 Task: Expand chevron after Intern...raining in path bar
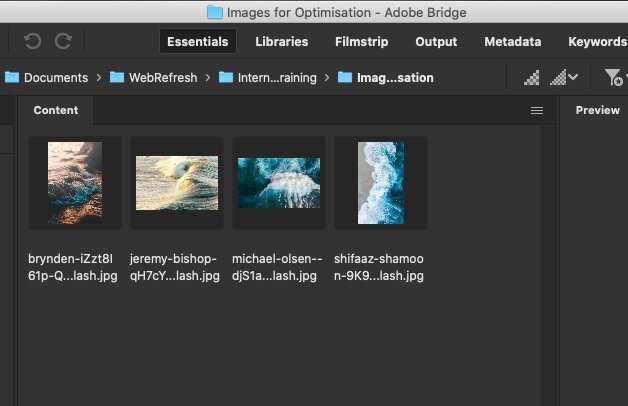pyautogui.click(x=327, y=77)
